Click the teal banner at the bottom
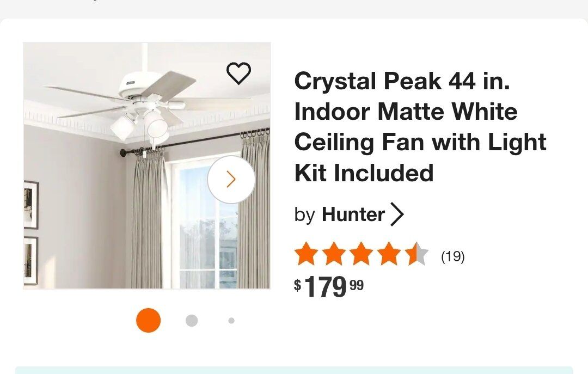Viewport: 588px width, 374px height. [294, 370]
